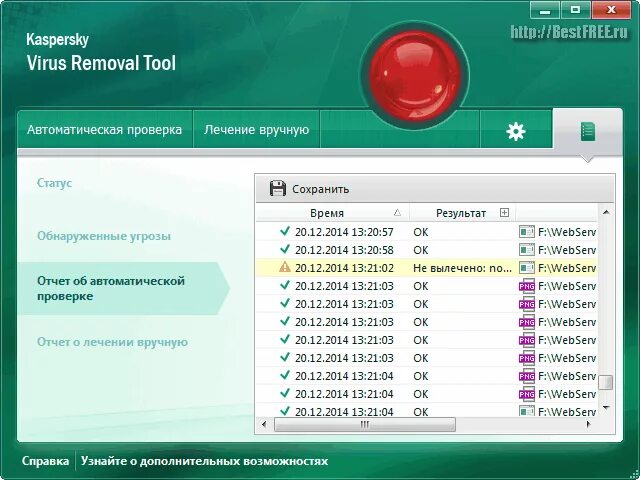Click the Сохранить button
Viewport: 640px width, 480px height.
(x=309, y=189)
